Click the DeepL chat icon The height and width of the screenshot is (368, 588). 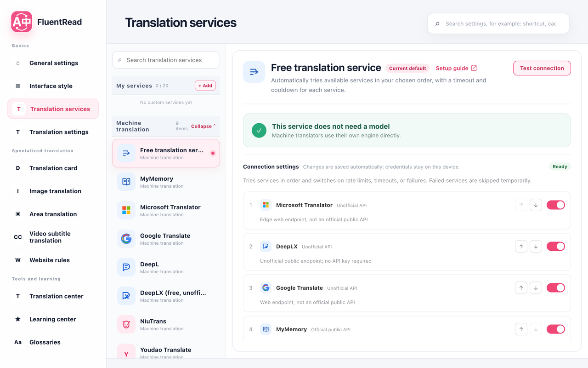(126, 267)
